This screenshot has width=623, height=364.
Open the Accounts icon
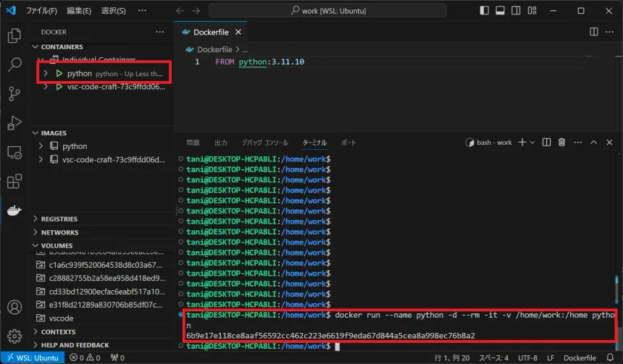[x=14, y=308]
